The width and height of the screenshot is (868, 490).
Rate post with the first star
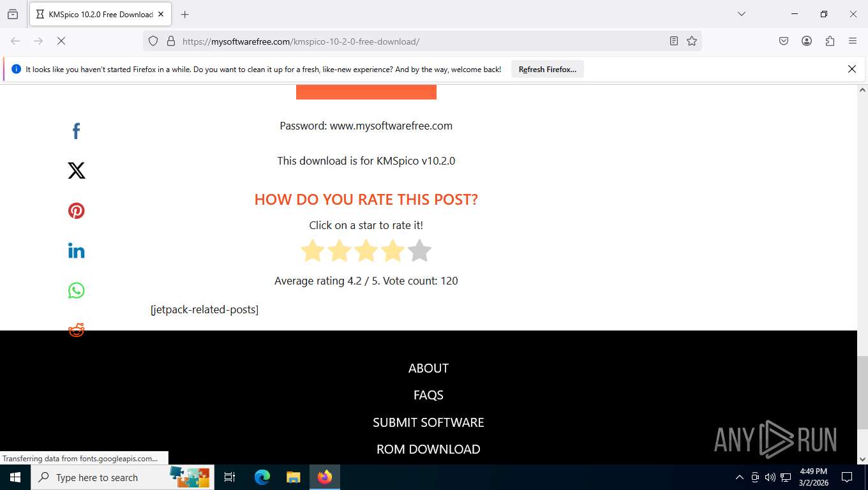tap(313, 251)
